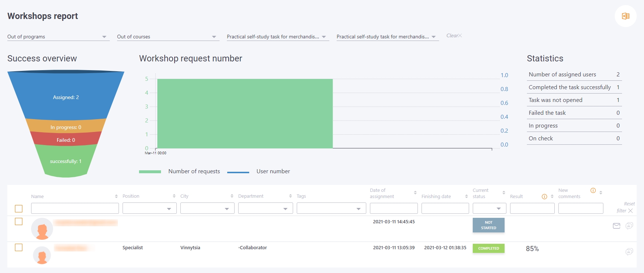The width and height of the screenshot is (644, 273).
Task: Open Current status filter dropdown
Action: pos(490,208)
